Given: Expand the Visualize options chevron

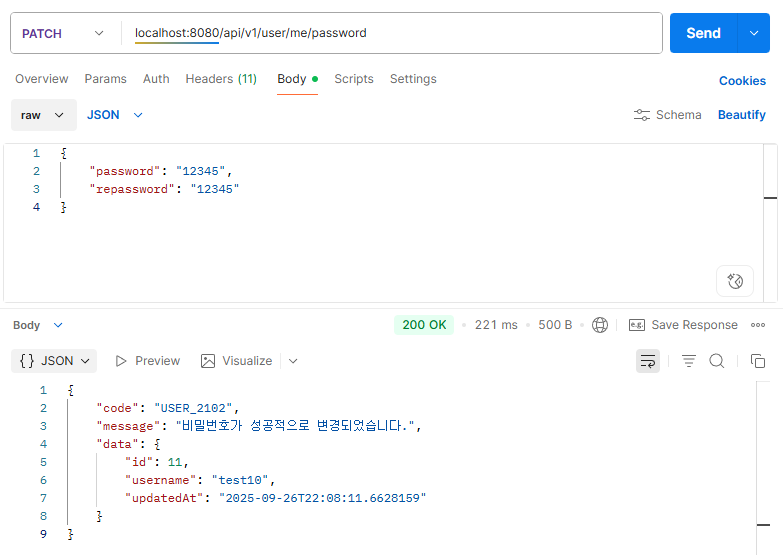Looking at the screenshot, I should point(293,361).
